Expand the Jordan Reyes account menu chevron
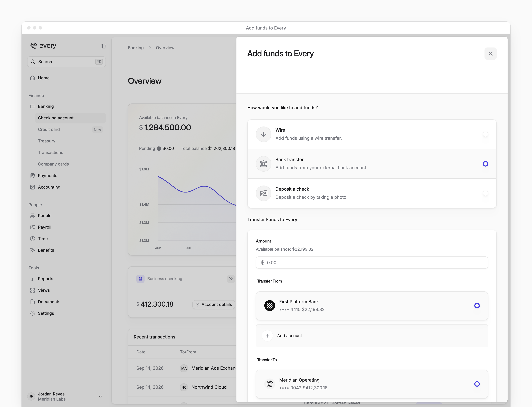The width and height of the screenshot is (532, 407). click(100, 396)
